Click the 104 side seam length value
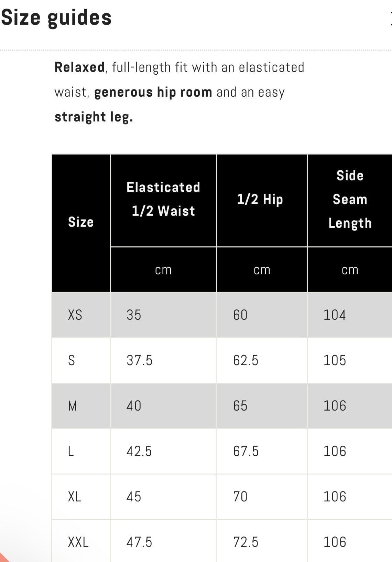This screenshot has height=562, width=392. pyautogui.click(x=334, y=315)
